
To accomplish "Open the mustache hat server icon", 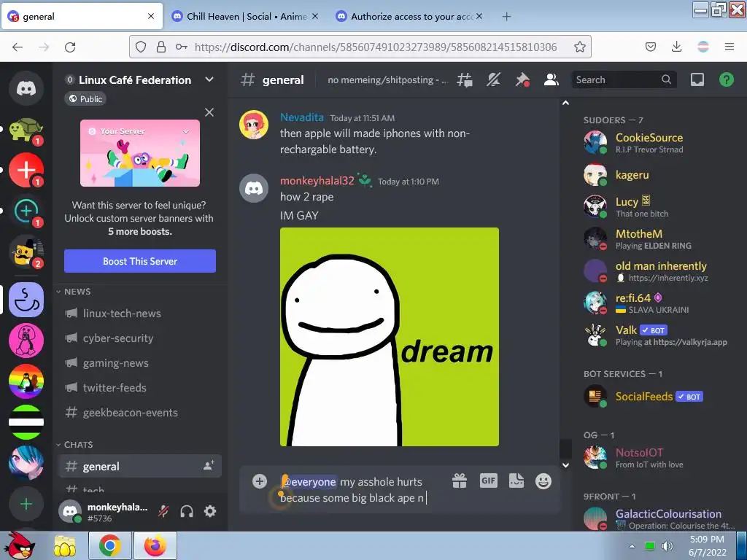I will [26, 252].
